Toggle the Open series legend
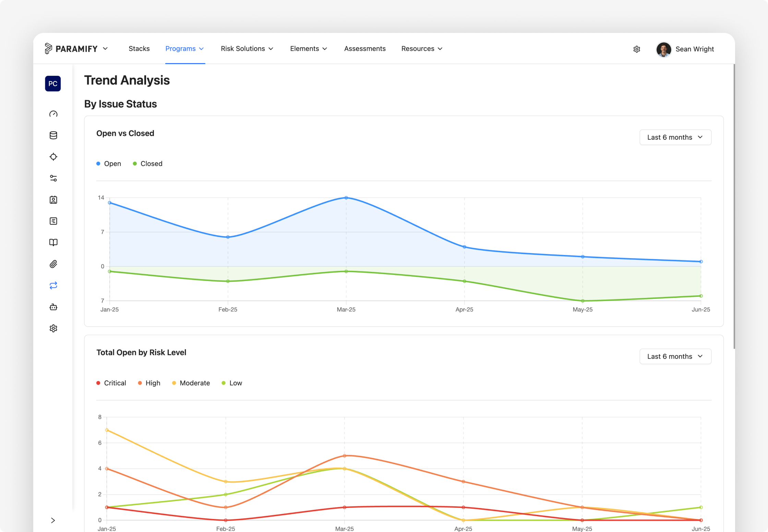This screenshot has width=768, height=532. click(109, 164)
